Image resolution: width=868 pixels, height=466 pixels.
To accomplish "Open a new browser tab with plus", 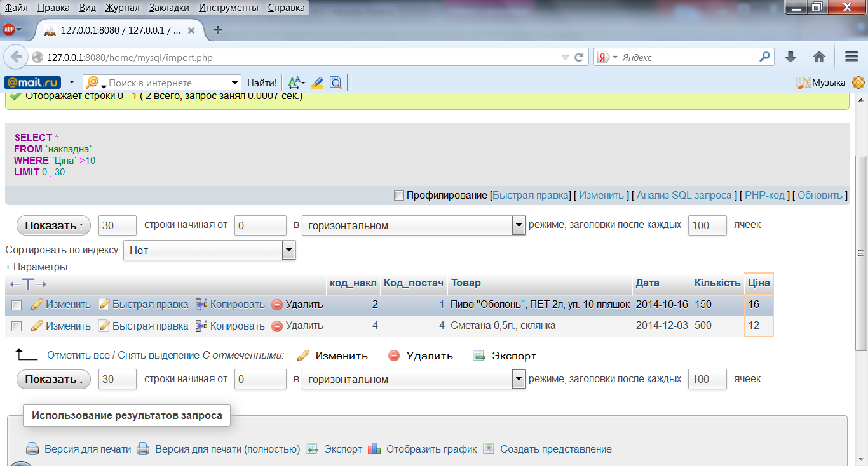I will coord(217,30).
